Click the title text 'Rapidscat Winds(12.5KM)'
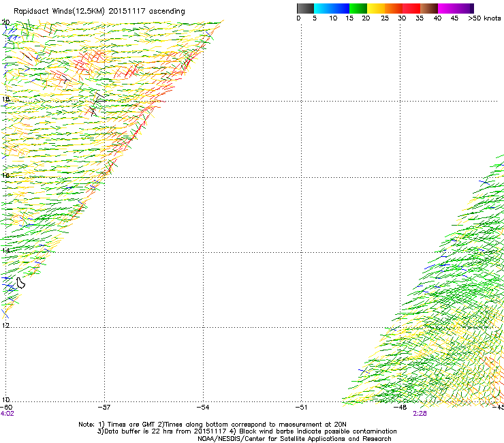 point(59,12)
